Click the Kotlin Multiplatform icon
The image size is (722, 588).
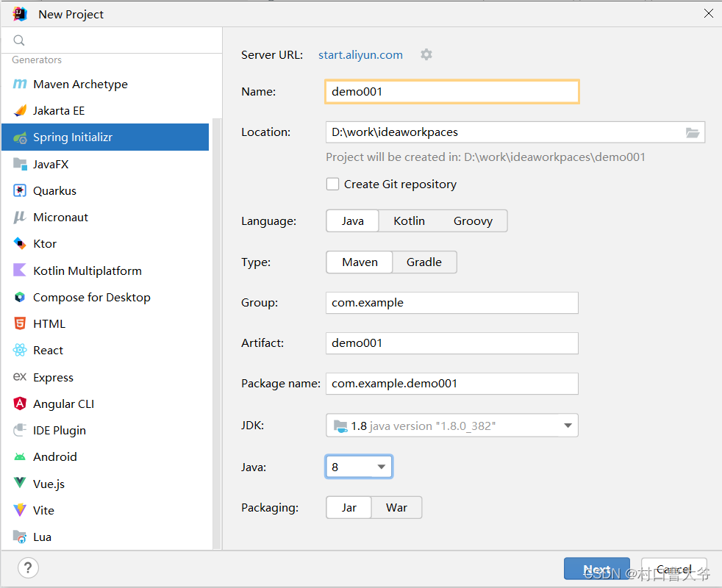pos(20,270)
